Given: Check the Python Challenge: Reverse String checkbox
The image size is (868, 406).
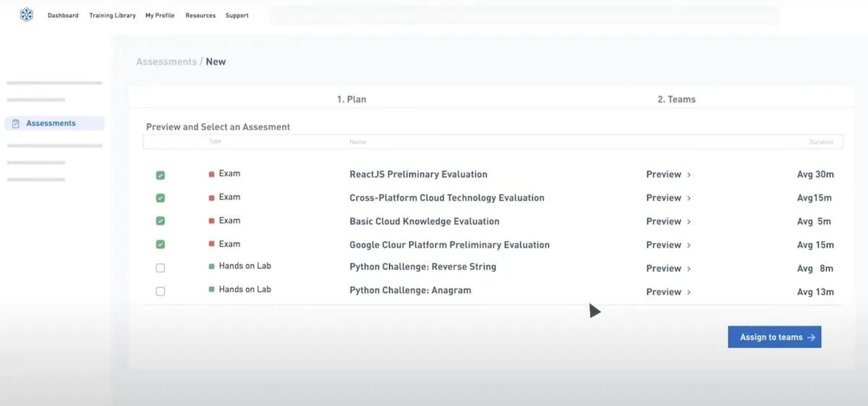Looking at the screenshot, I should click(x=161, y=268).
